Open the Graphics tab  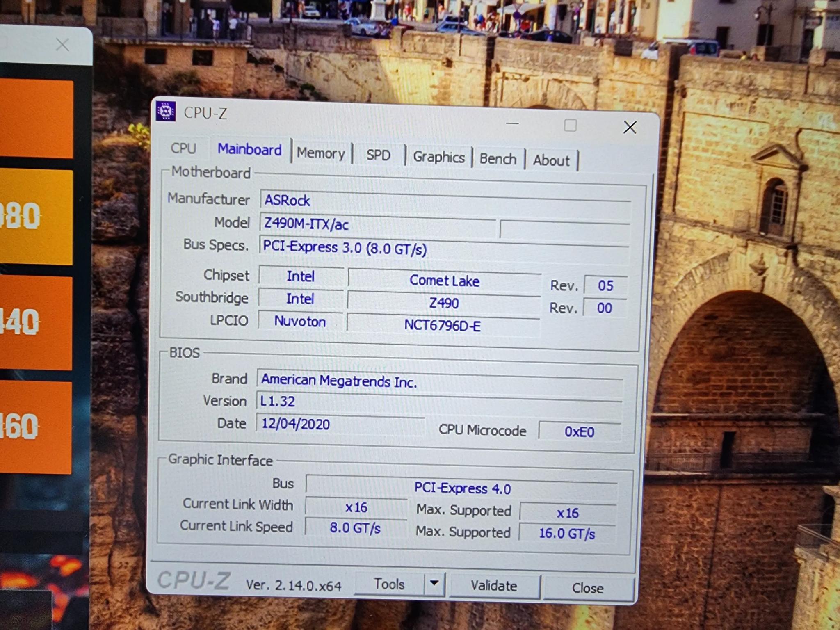438,157
